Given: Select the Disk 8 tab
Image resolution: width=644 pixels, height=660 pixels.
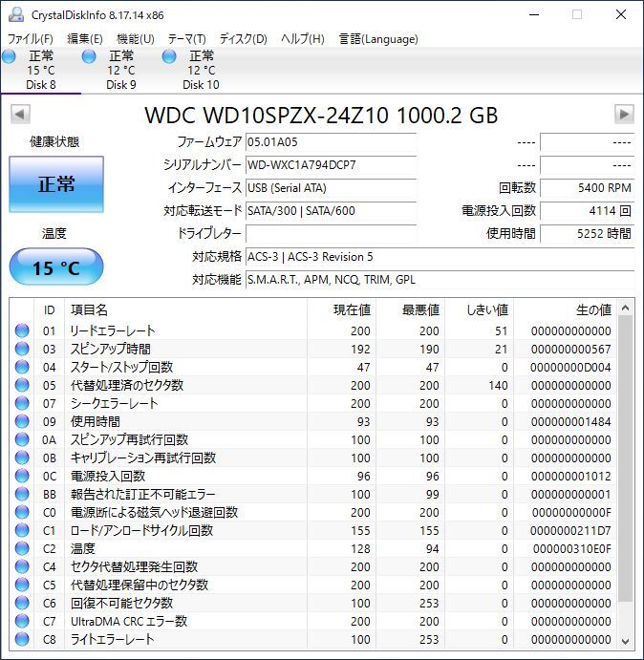Looking at the screenshot, I should 41,71.
